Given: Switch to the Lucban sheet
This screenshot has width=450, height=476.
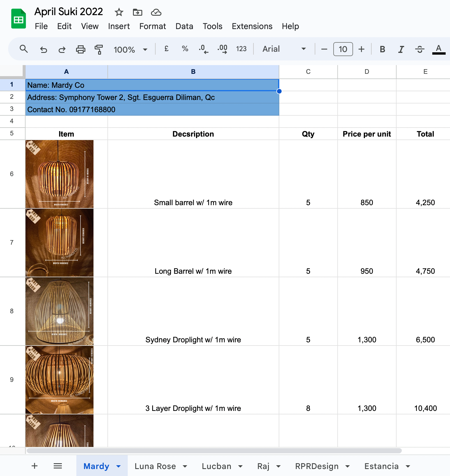Looking at the screenshot, I should coord(216,466).
